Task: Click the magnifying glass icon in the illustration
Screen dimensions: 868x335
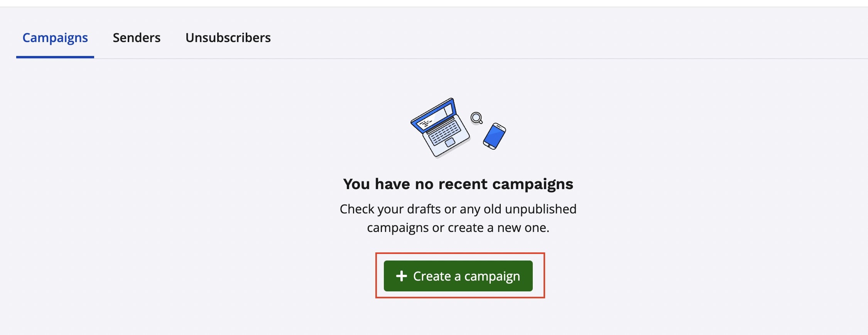Action: 476,117
